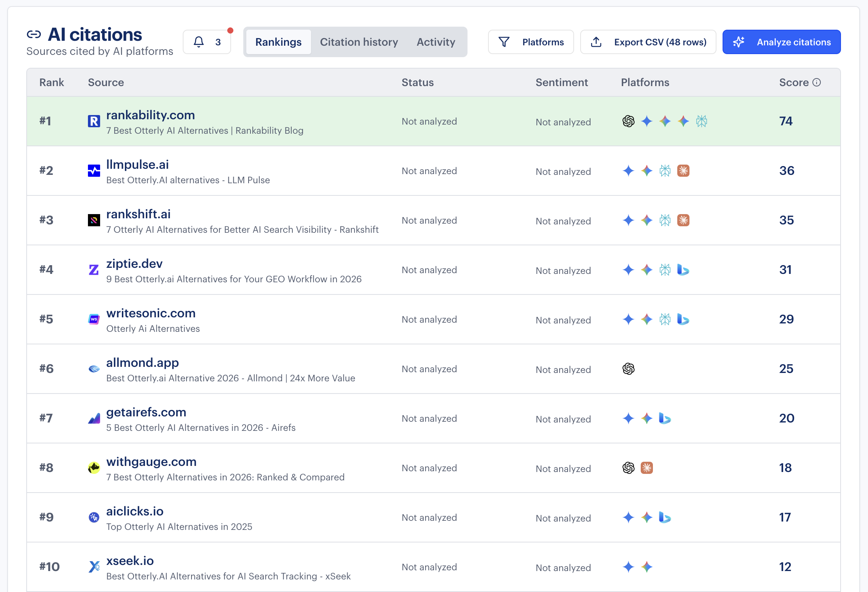
Task: Open the aiclicks.io source link
Action: 135,511
